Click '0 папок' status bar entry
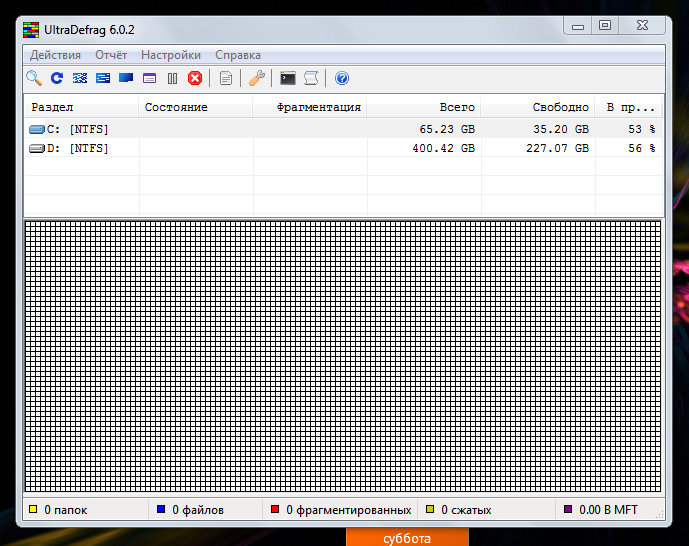 click(x=65, y=510)
